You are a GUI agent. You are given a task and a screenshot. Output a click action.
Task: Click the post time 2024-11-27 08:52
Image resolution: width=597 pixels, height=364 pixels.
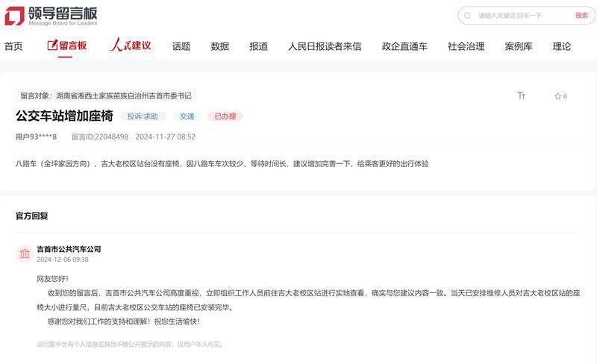point(166,136)
